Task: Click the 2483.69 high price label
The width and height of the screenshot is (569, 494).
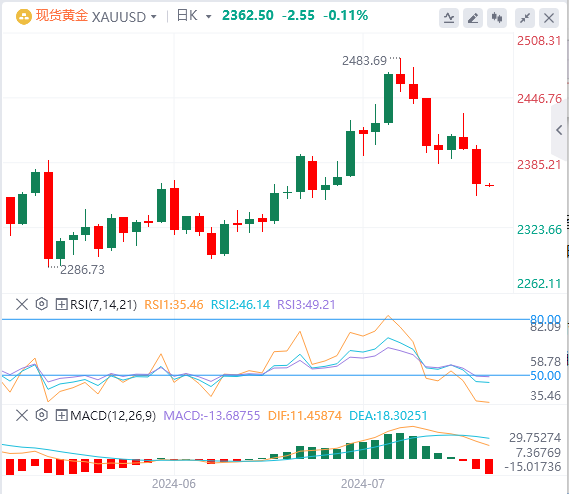Action: tap(364, 61)
